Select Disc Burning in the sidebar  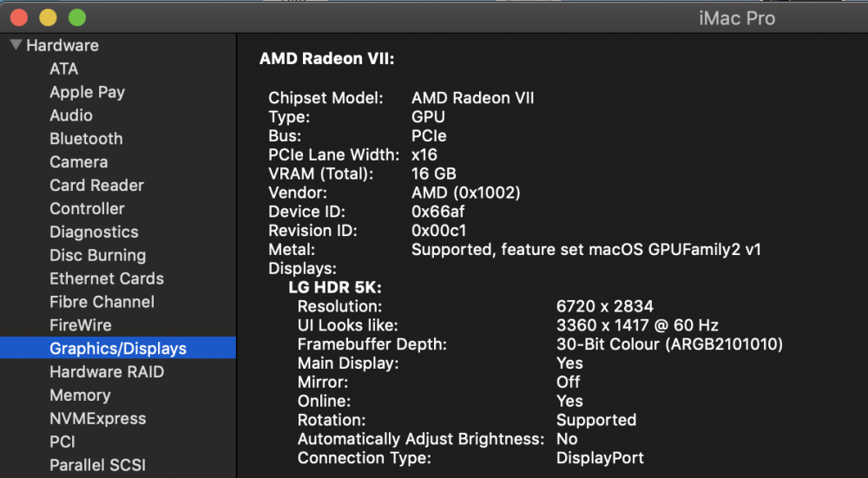97,255
